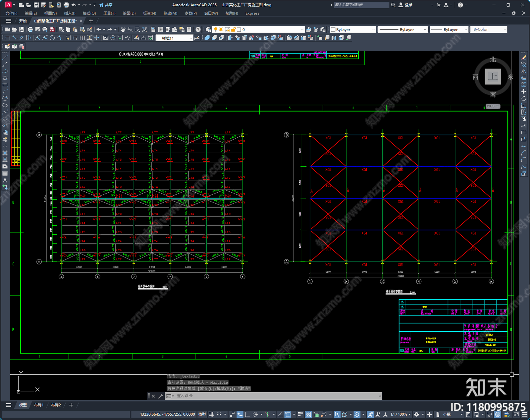Open the 修改(M) menu
Viewport: 530px width, 420px height.
[170, 13]
